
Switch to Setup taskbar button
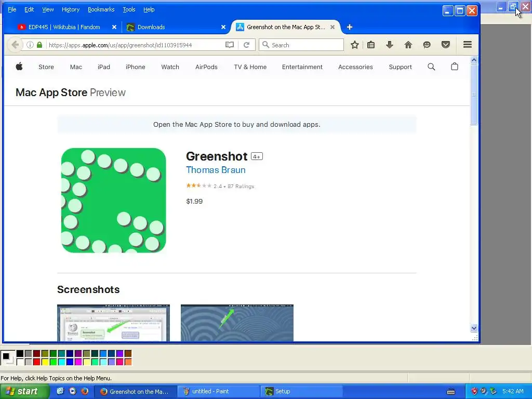pos(302,391)
